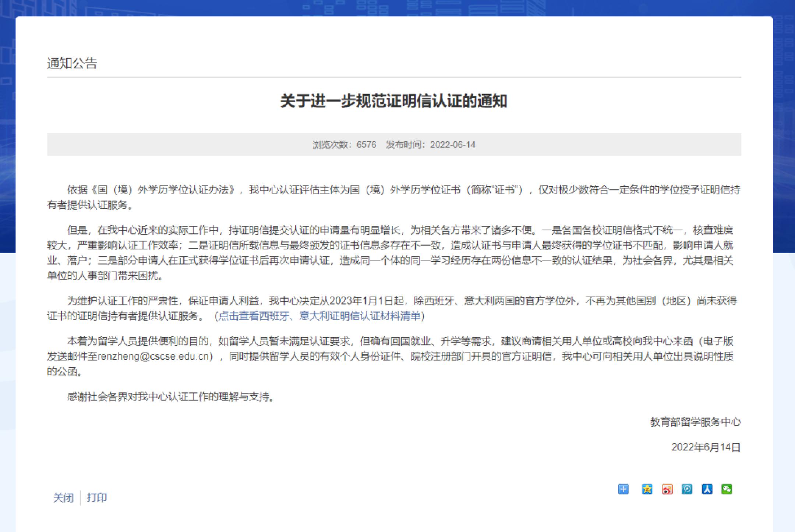This screenshot has height=532, width=795.
Task: Close the notice page via 关闭
Action: pyautogui.click(x=63, y=497)
